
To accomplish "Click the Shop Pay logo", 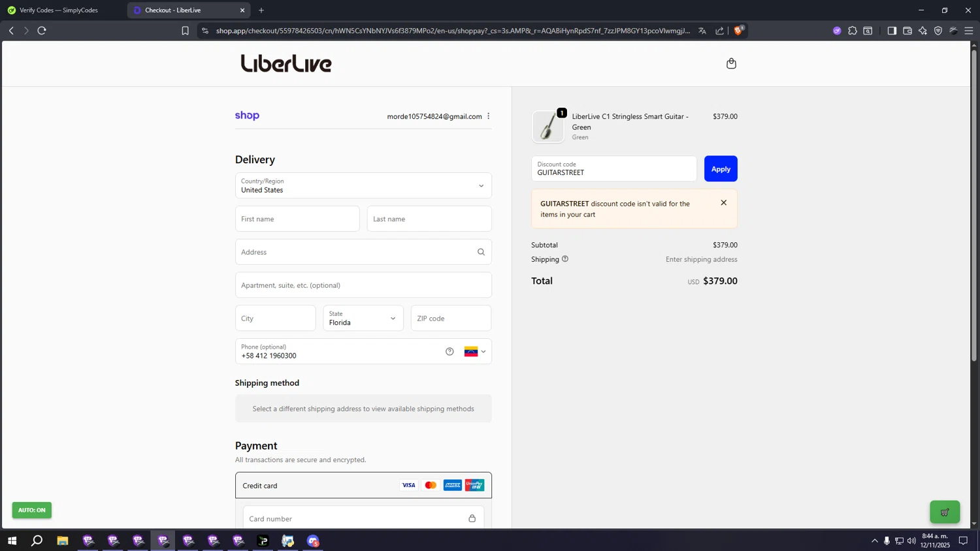I will (247, 116).
